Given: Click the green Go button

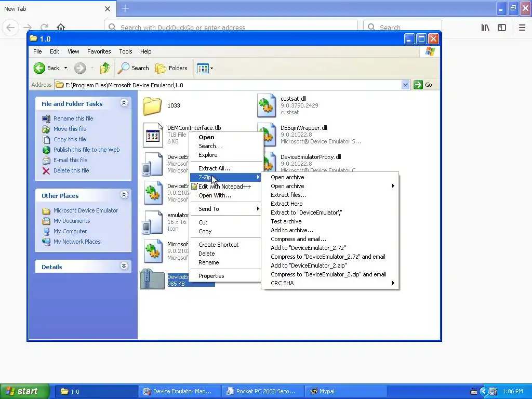Looking at the screenshot, I should [423, 85].
